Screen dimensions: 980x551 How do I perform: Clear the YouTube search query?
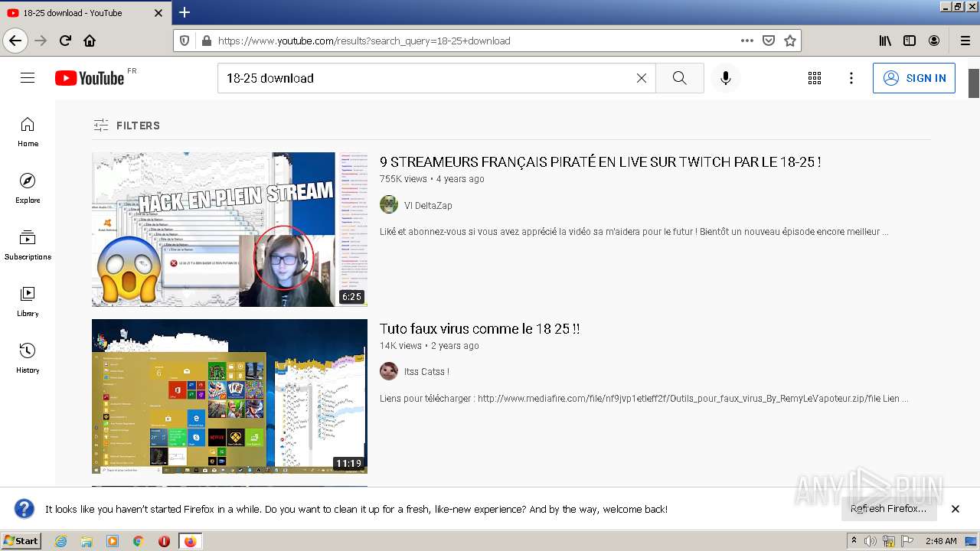(x=642, y=78)
